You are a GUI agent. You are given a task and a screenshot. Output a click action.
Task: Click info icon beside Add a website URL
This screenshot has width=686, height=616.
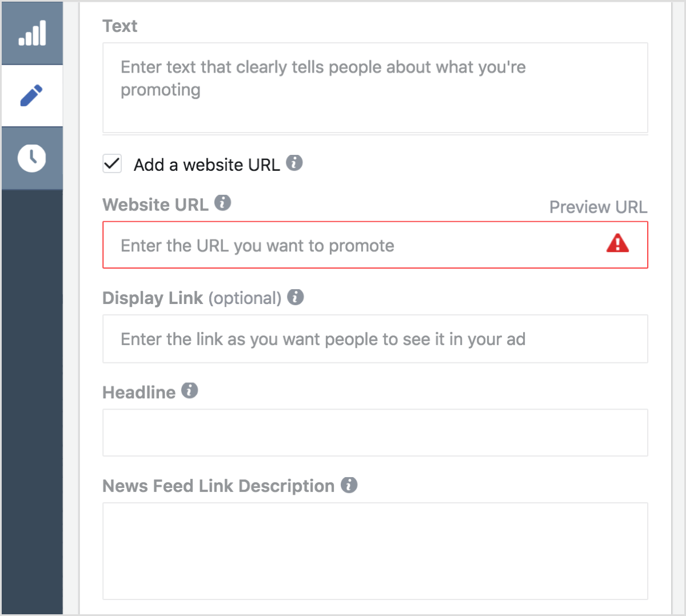tap(294, 163)
